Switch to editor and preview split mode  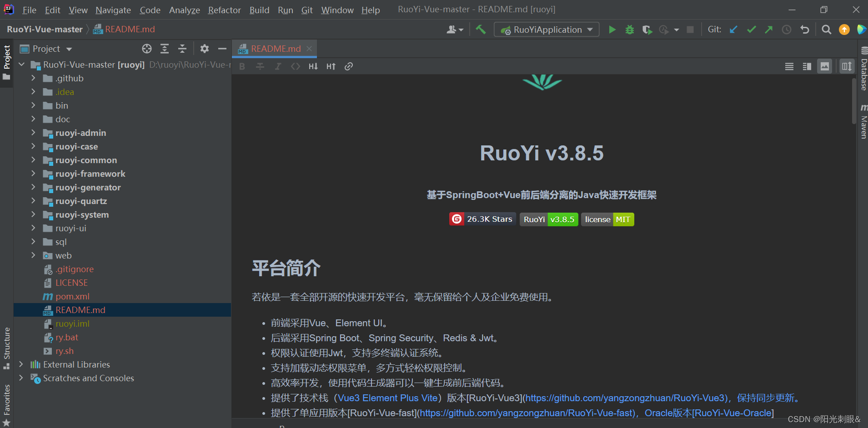click(807, 66)
